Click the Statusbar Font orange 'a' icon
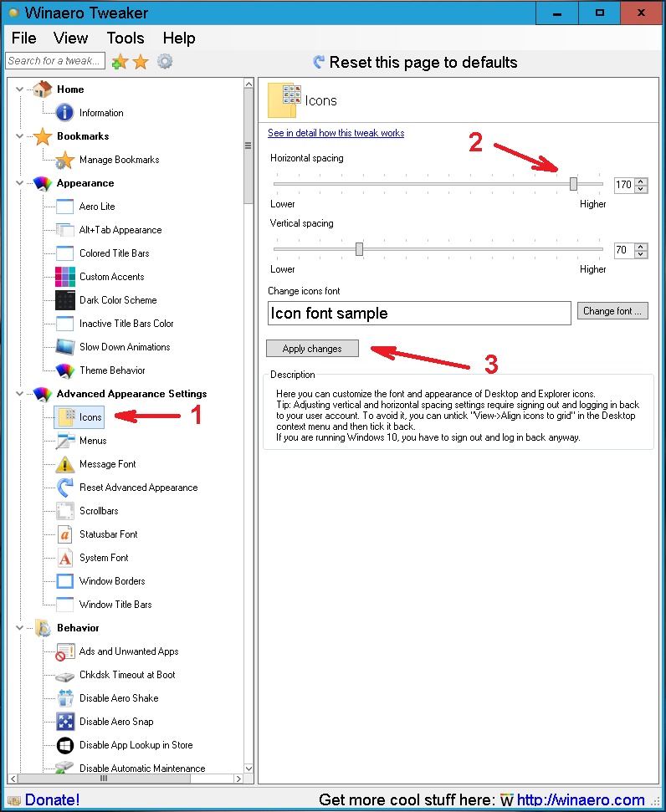The height and width of the screenshot is (812, 666). click(64, 534)
